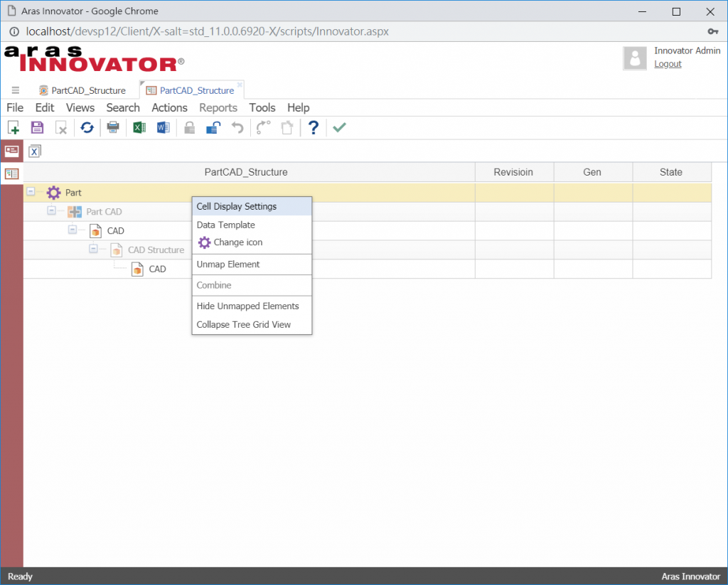Select Unmap Element in context menu
This screenshot has width=728, height=585.
click(252, 264)
